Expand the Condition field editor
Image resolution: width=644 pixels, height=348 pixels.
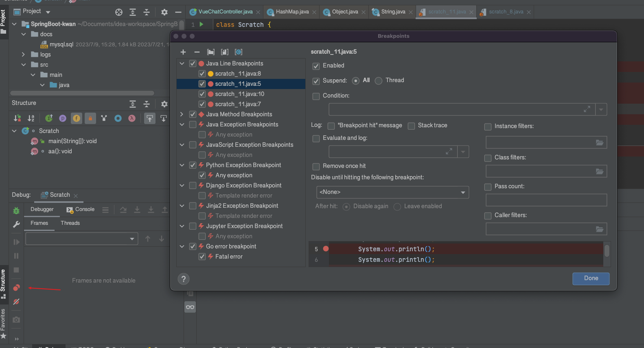[587, 109]
